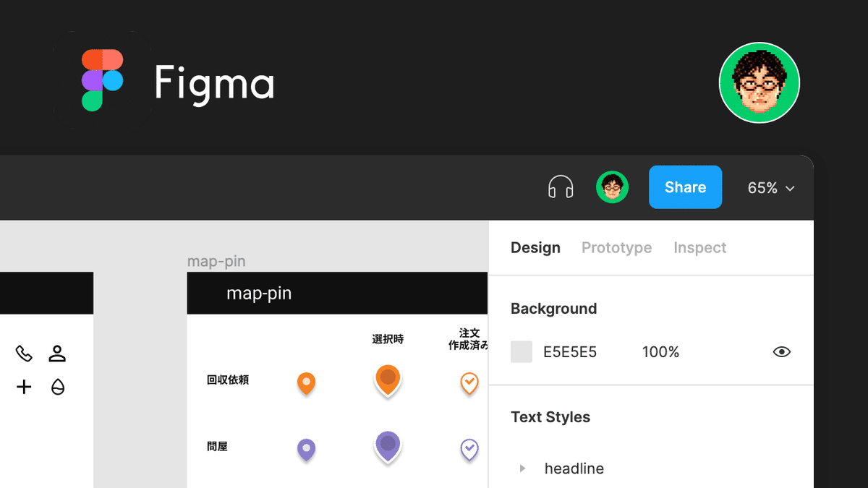Click the 注文作成済み column header
The image size is (868, 488).
coord(469,339)
